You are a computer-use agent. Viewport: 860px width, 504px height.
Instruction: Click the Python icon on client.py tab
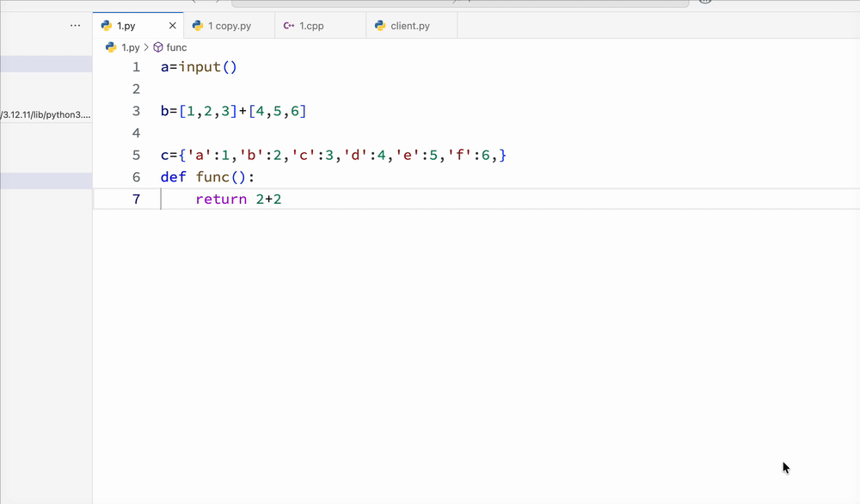coord(380,26)
